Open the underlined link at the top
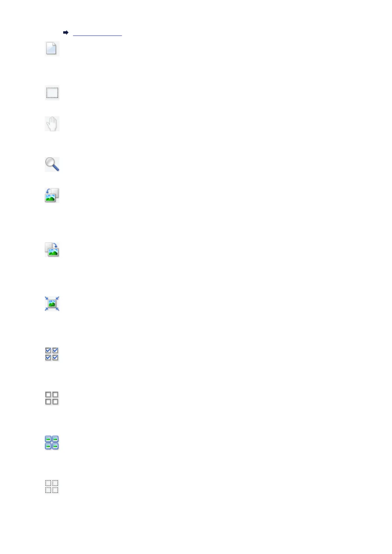The height and width of the screenshot is (554, 392). coord(97,33)
